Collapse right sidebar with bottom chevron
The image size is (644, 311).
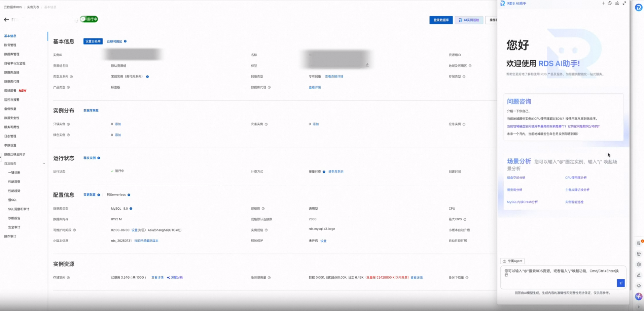[639, 307]
